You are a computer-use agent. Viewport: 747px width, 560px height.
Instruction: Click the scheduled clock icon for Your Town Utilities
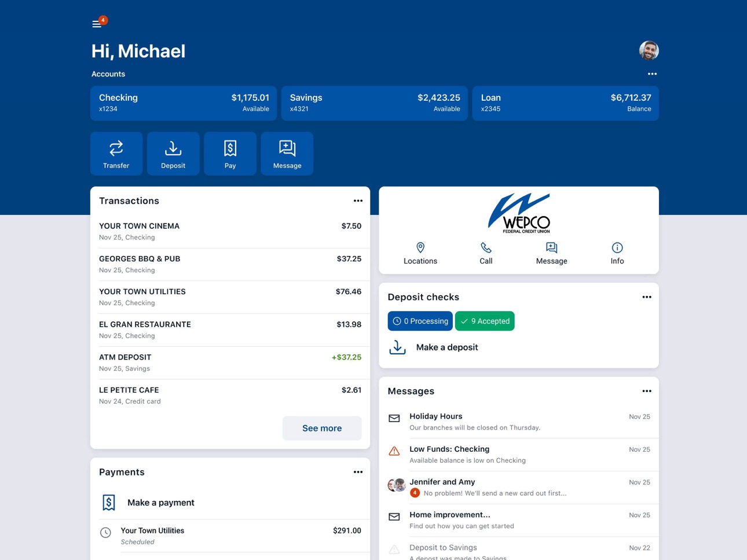pos(105,533)
